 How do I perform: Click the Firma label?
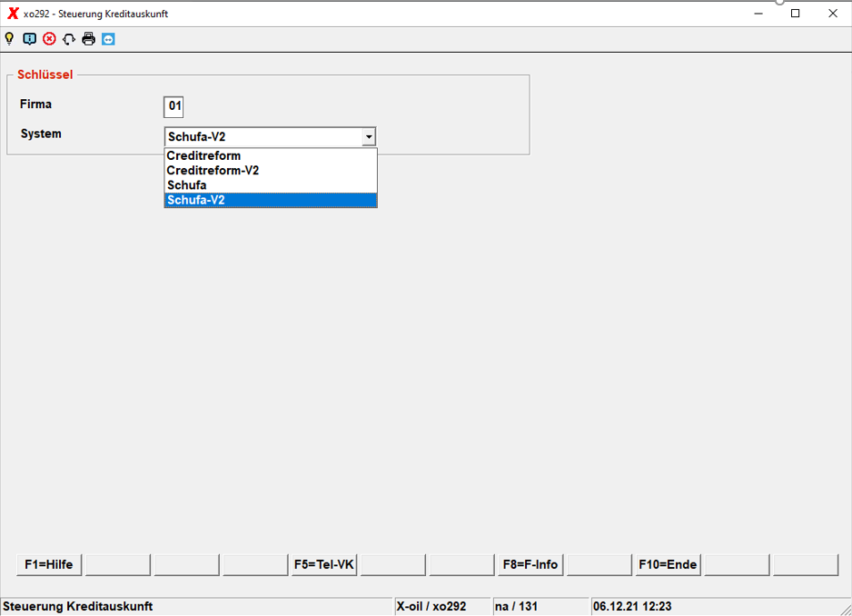[35, 104]
